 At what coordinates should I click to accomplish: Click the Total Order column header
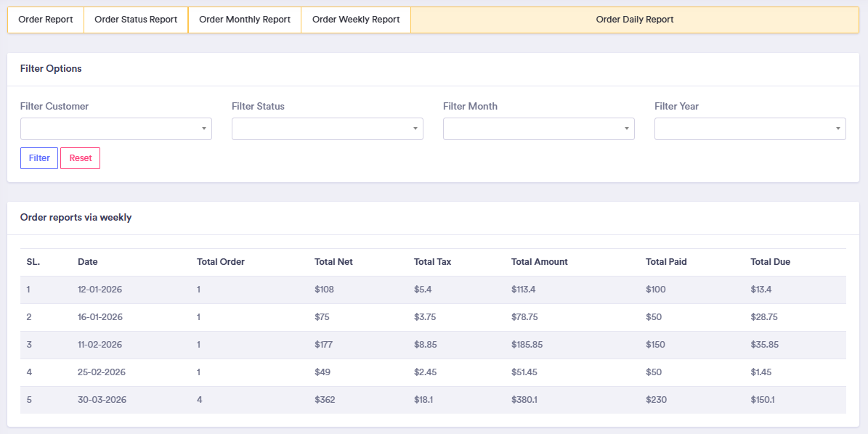tap(221, 262)
